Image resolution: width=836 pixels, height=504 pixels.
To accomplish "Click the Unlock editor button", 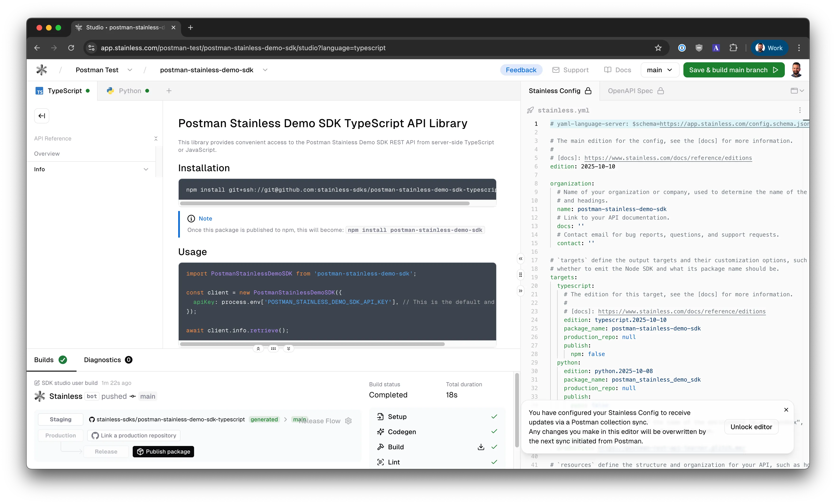I will (x=751, y=427).
